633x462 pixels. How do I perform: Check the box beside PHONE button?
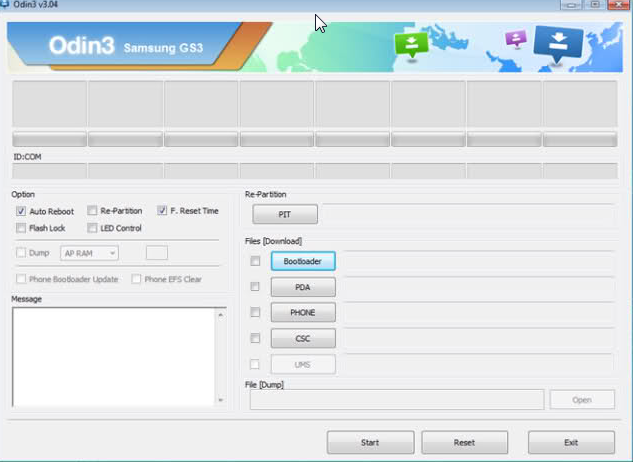click(255, 312)
